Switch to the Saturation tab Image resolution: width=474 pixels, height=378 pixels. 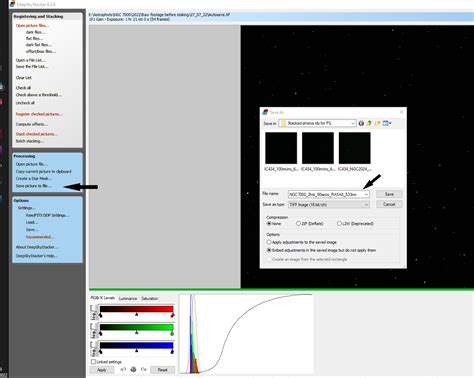[150, 298]
